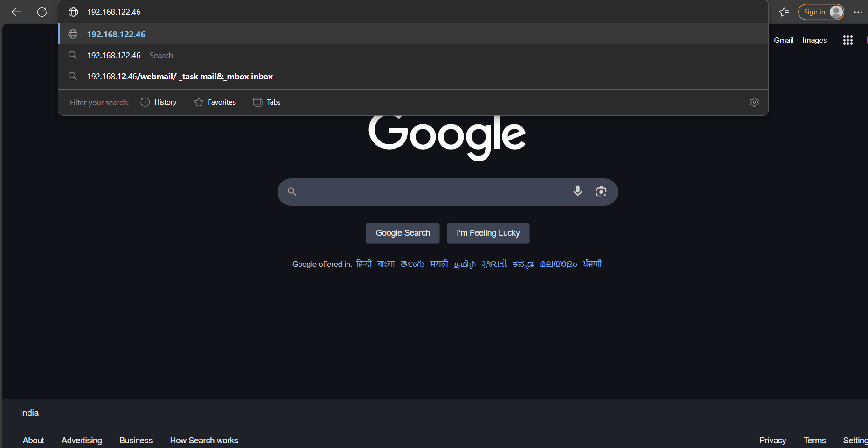Image resolution: width=868 pixels, height=448 pixels.
Task: Choose the '192.168.122.46 - Search' suggestion
Action: click(x=413, y=56)
